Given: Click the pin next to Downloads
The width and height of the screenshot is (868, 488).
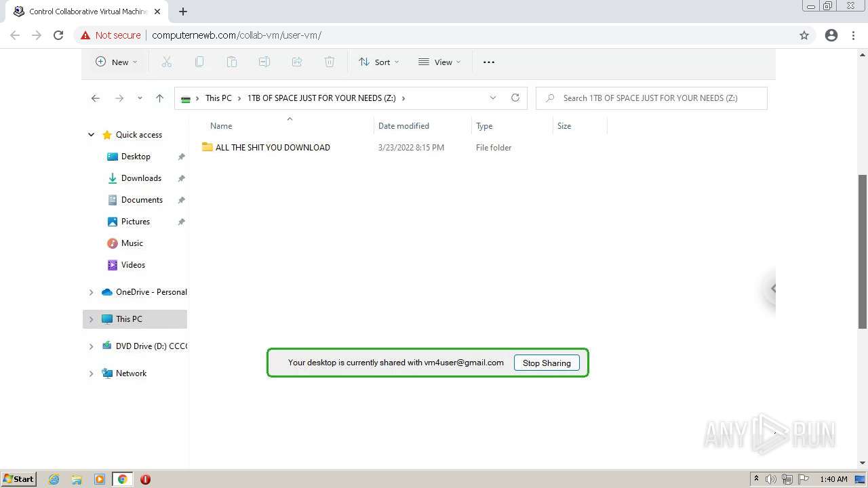Looking at the screenshot, I should pyautogui.click(x=182, y=178).
